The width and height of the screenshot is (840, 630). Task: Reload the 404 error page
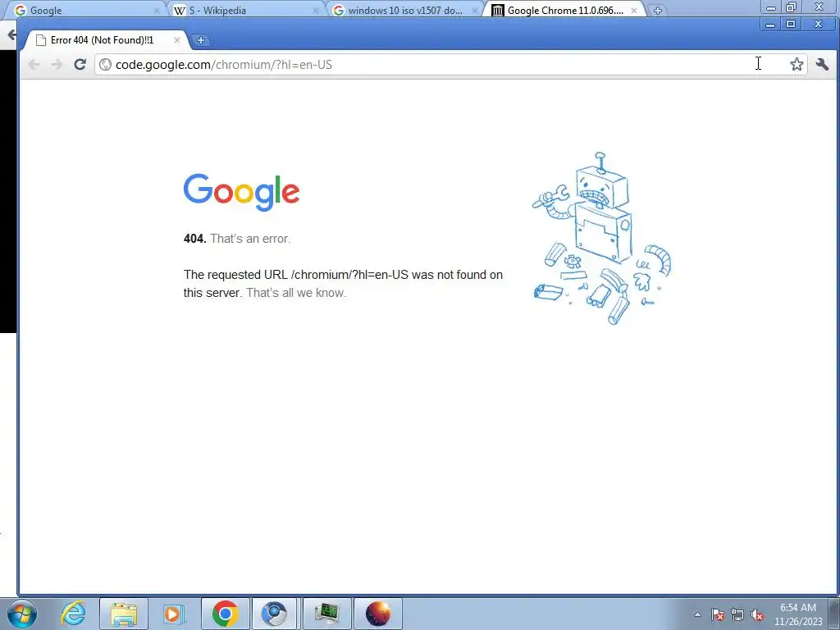80,64
